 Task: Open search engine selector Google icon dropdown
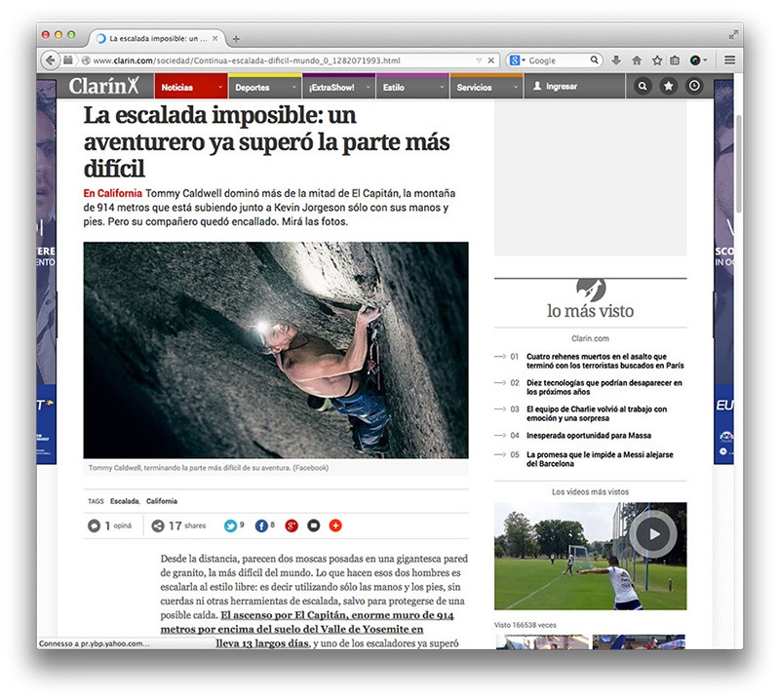(518, 60)
